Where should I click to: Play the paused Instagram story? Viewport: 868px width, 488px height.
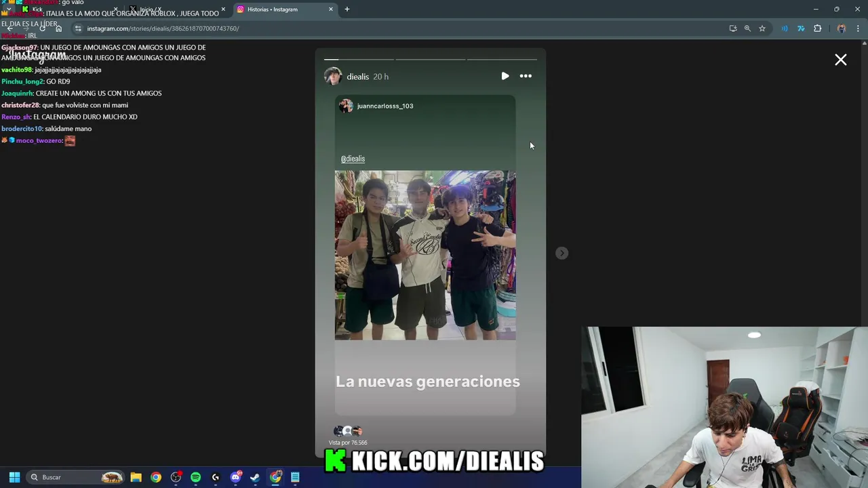point(505,76)
